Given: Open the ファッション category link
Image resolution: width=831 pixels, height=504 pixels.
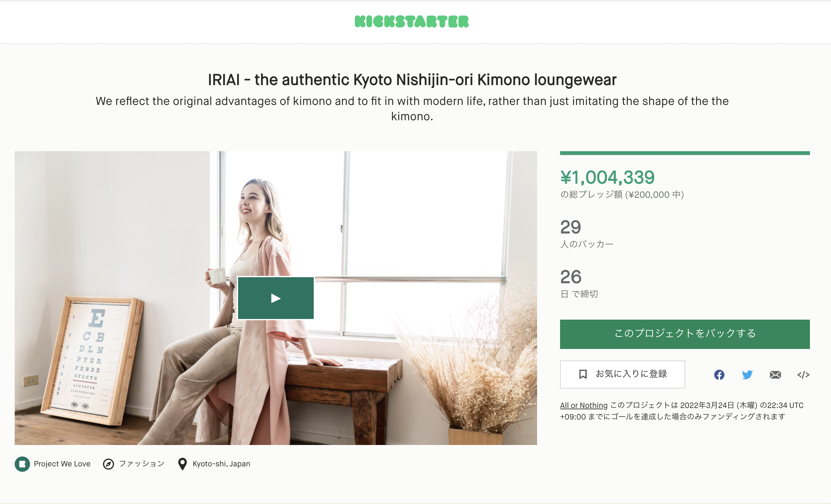Looking at the screenshot, I should pos(142,463).
